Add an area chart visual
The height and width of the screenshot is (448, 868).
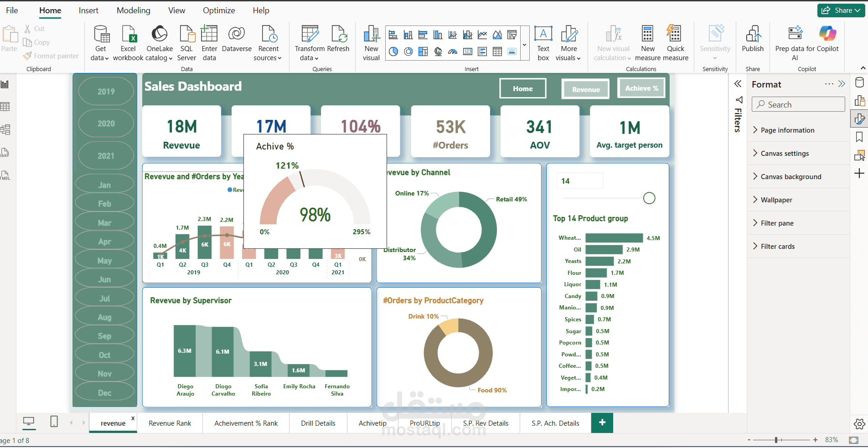497,35
